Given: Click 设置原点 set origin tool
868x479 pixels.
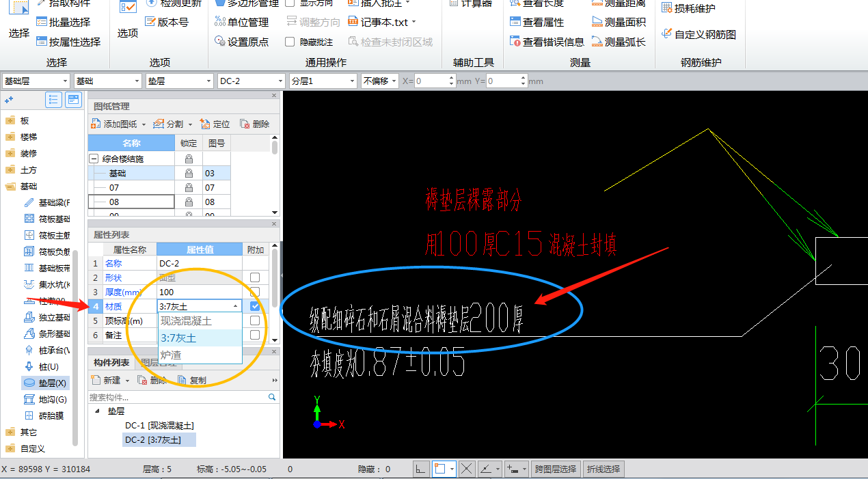Looking at the screenshot, I should (x=241, y=42).
